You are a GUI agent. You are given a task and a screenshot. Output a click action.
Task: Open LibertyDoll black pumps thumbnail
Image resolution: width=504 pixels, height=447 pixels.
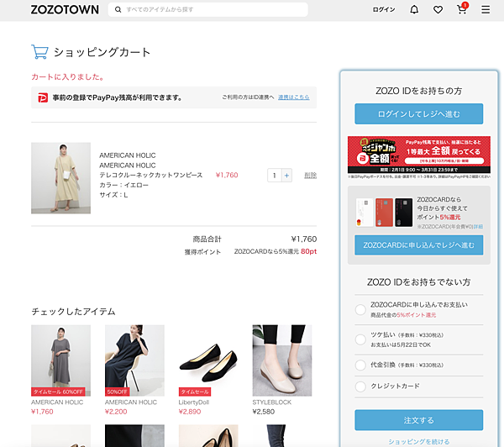208,360
